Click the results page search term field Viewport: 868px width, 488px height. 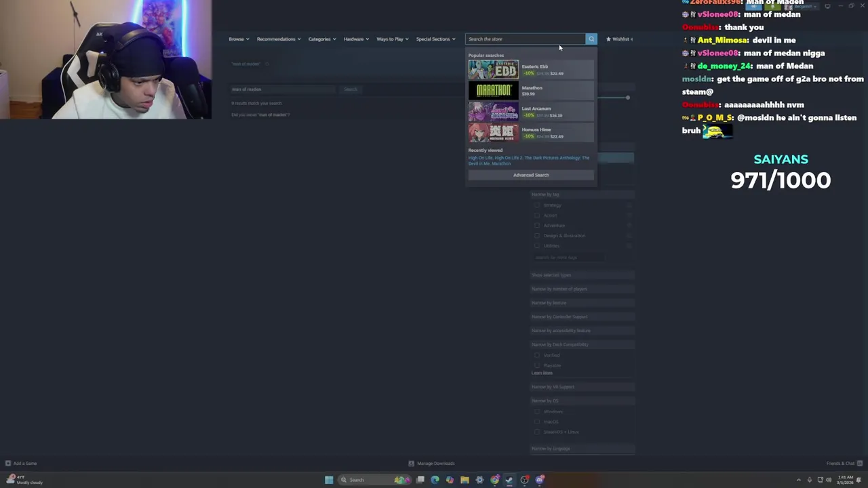click(283, 89)
